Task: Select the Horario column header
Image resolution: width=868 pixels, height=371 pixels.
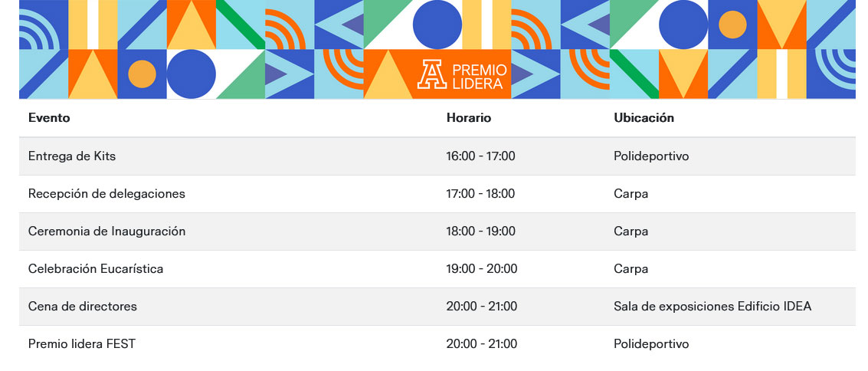Action: click(x=469, y=118)
